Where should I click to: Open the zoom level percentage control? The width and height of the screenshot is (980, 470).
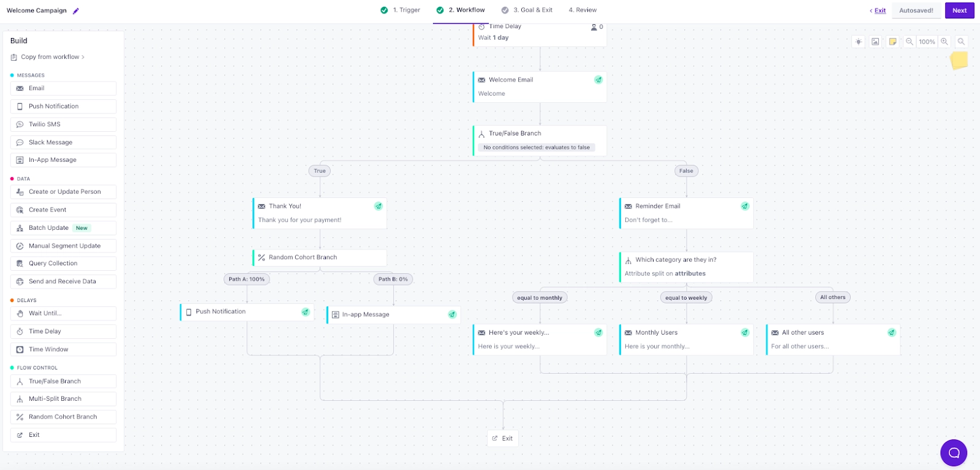[x=927, y=41]
